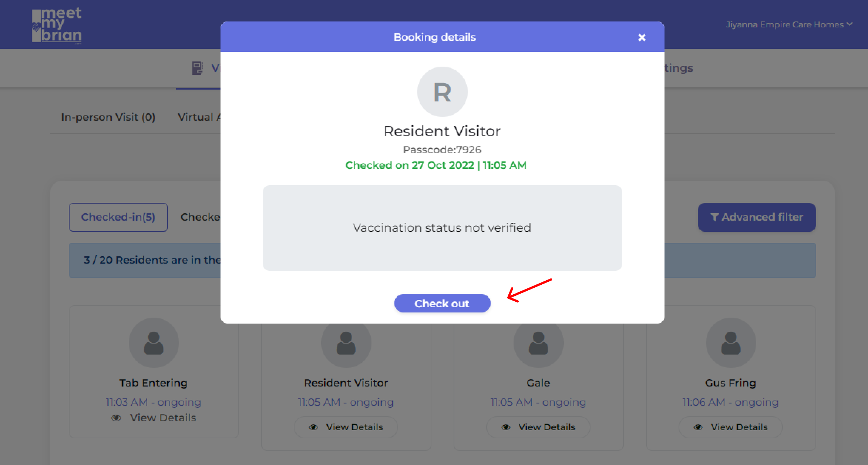The height and width of the screenshot is (465, 868).
Task: Click Gus Fring's profile avatar
Action: click(731, 343)
